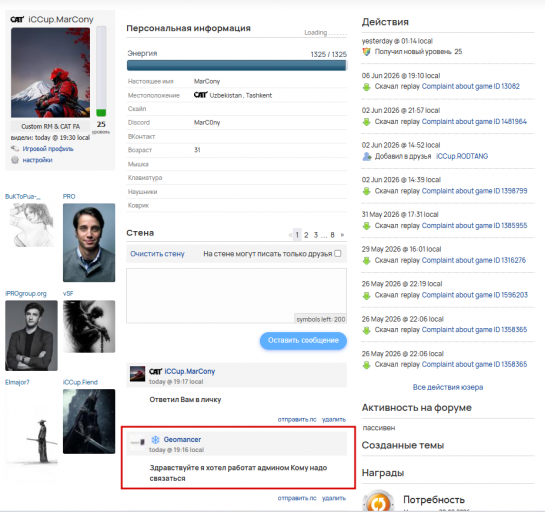Open friend Elmajor7 avatar thumbnail
This screenshot has height=512, width=545.
coord(31,428)
